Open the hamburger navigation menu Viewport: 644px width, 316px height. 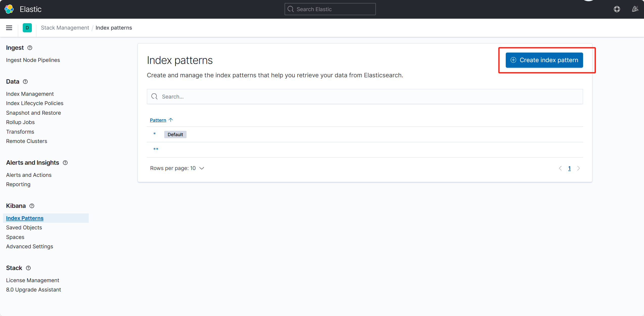[x=9, y=28]
